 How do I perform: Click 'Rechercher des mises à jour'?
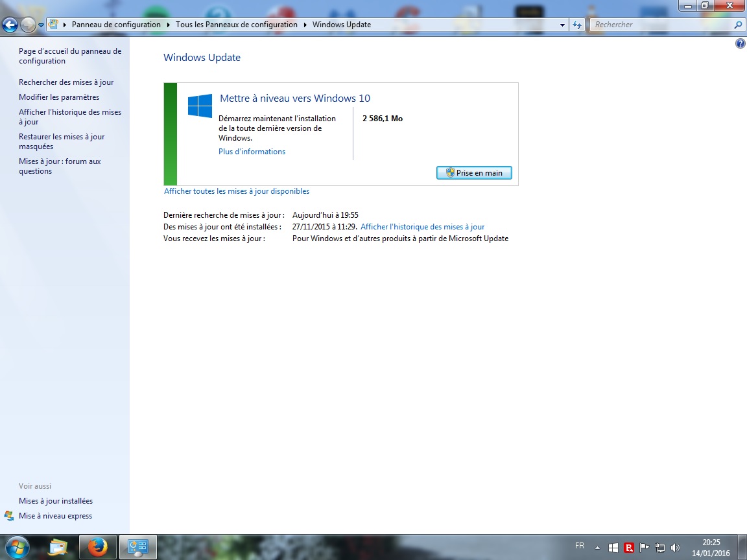[x=66, y=82]
